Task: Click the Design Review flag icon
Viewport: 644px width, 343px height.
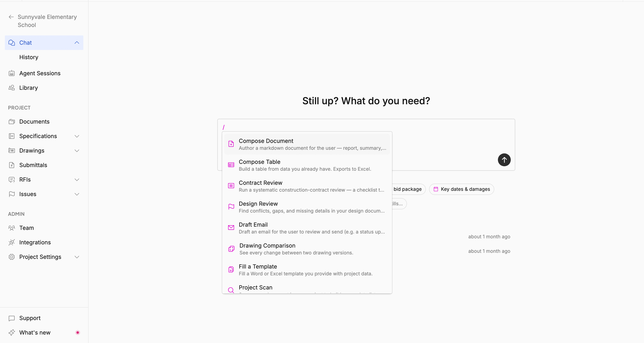Action: pos(231,207)
